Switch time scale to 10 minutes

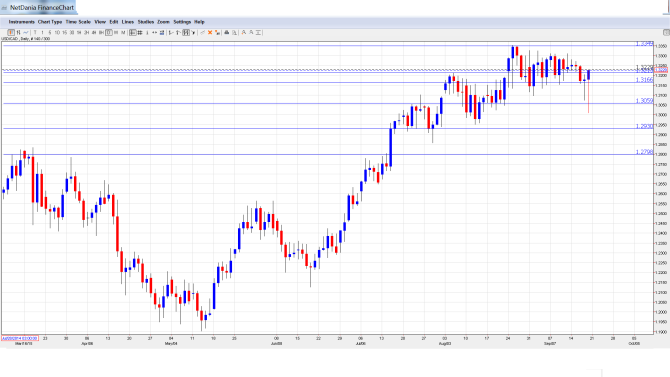(57, 32)
